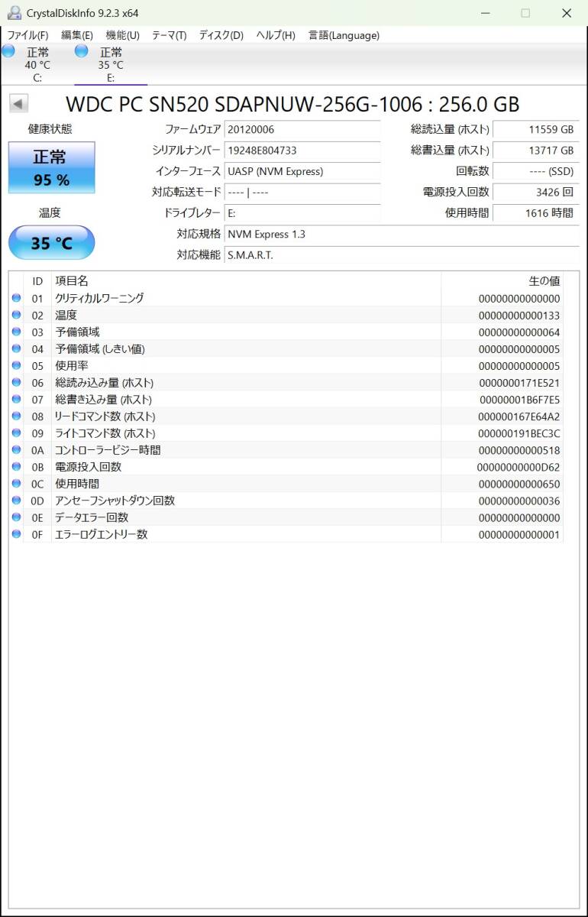Viewport: 588px width, 917px height.
Task: Select the 使用率 attribute row
Action: [x=286, y=365]
